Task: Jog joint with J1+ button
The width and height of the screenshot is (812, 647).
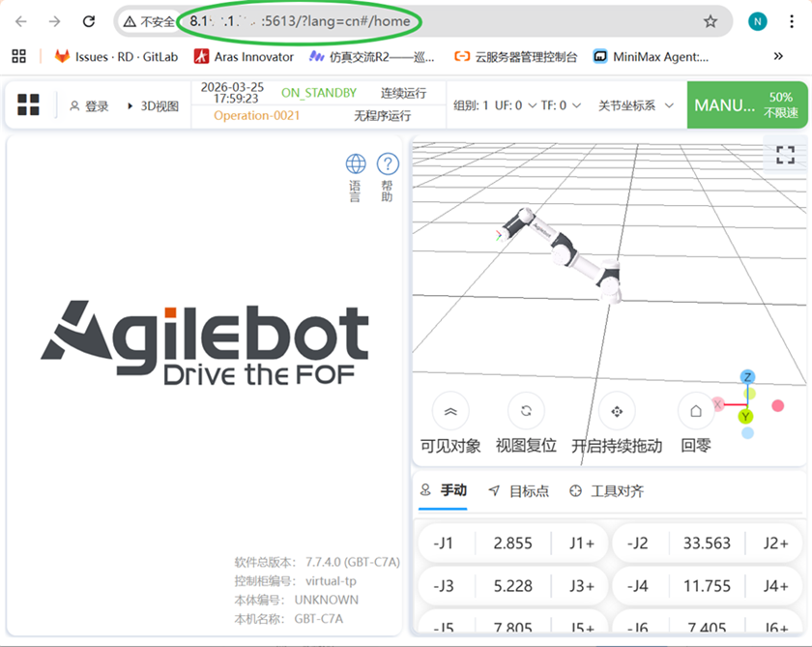Action: [582, 543]
